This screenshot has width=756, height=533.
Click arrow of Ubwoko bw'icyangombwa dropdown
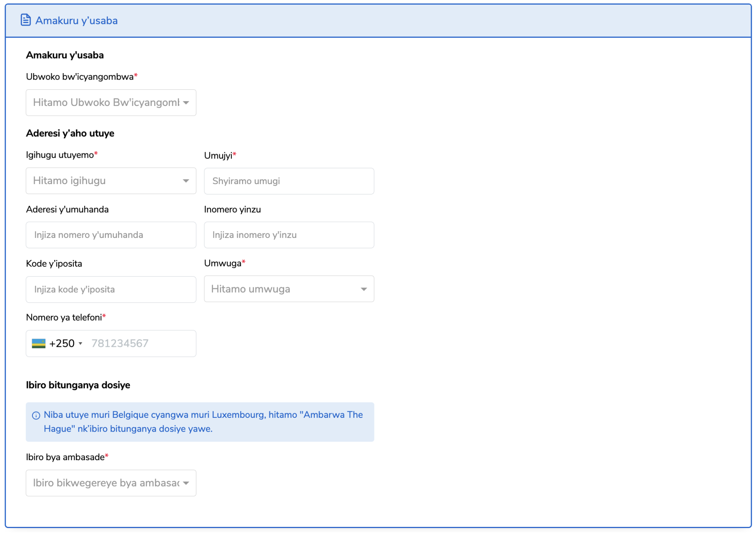click(186, 103)
